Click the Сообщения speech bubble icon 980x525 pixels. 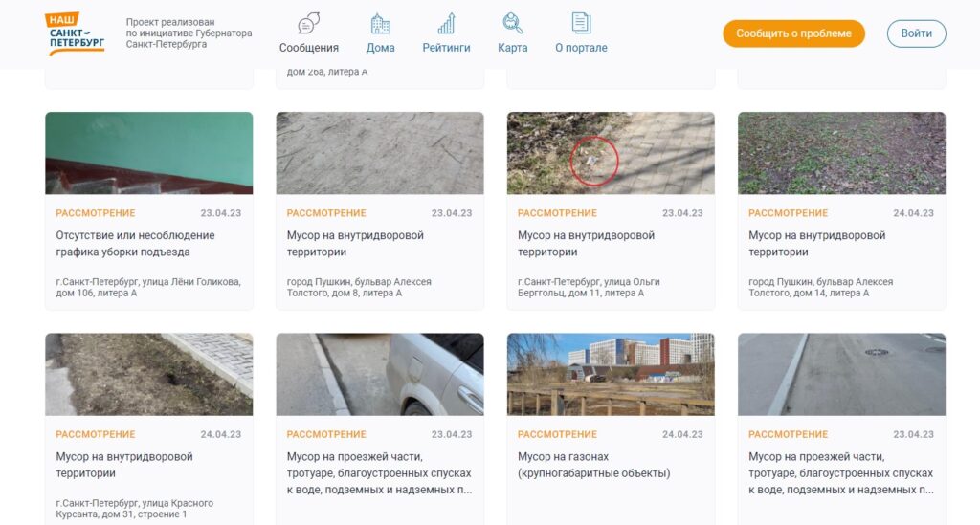[308, 24]
